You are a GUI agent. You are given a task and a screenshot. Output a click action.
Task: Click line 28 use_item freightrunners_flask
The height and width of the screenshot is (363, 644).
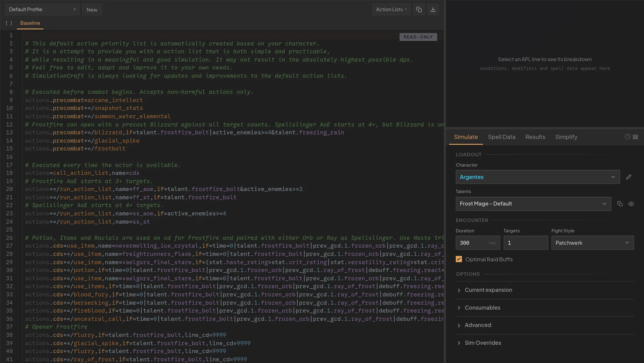pos(234,254)
